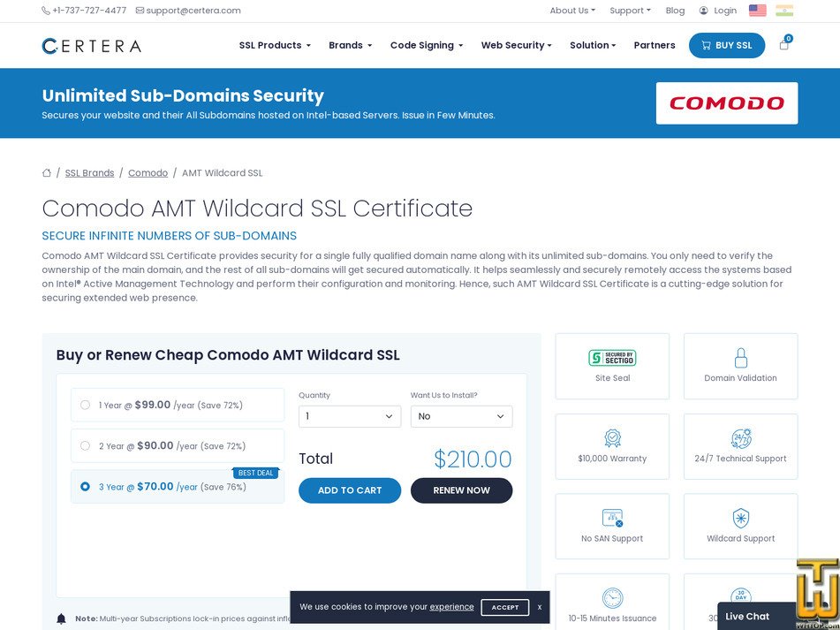
Task: Select the 2 Year $90.00 plan
Action: [85, 446]
